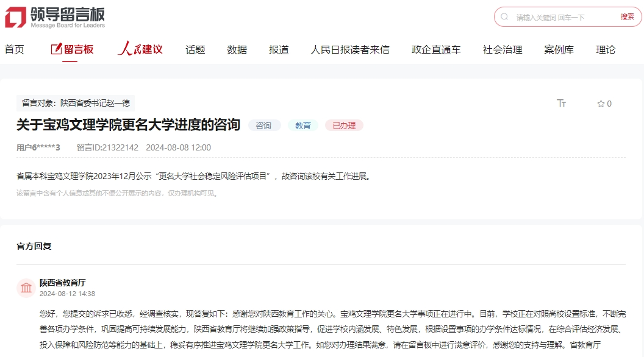Viewport: 644px width, 357px height.
Task: Open the 话题 navigation item
Action: (x=195, y=49)
